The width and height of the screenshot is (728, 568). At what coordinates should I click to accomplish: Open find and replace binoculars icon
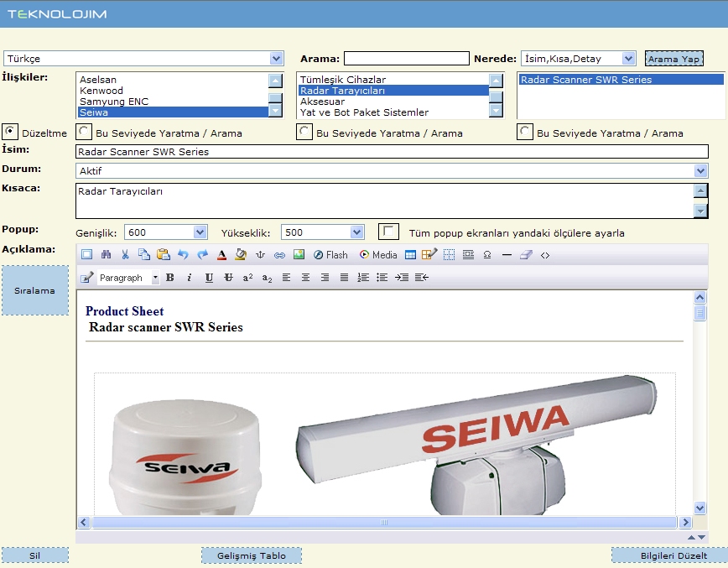click(106, 254)
